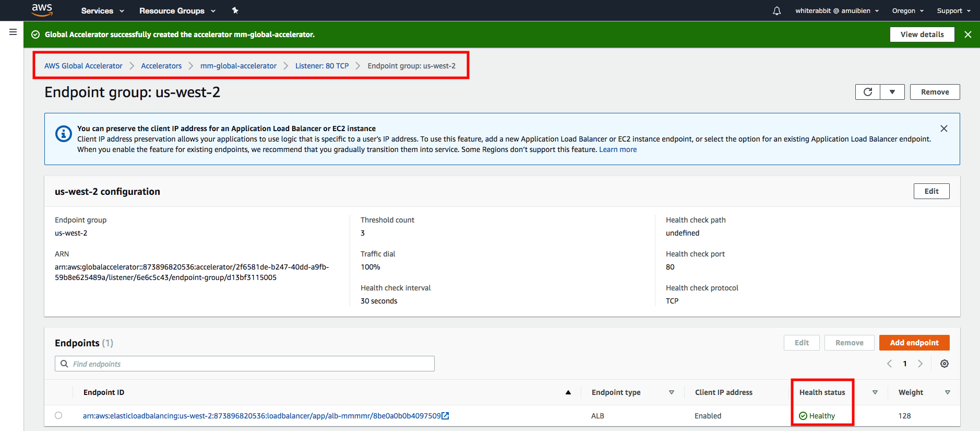Click page number 1 in pagination
980x431 pixels.
tap(905, 364)
